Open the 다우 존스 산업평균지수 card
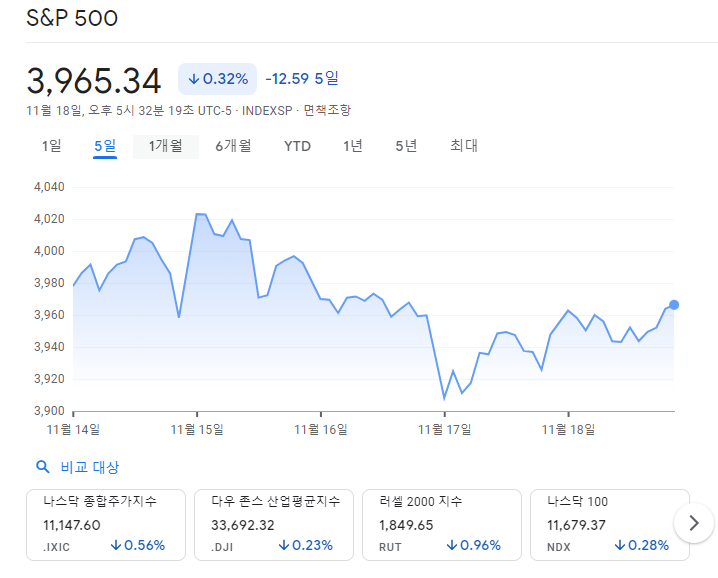This screenshot has height=578, width=718. 274,525
